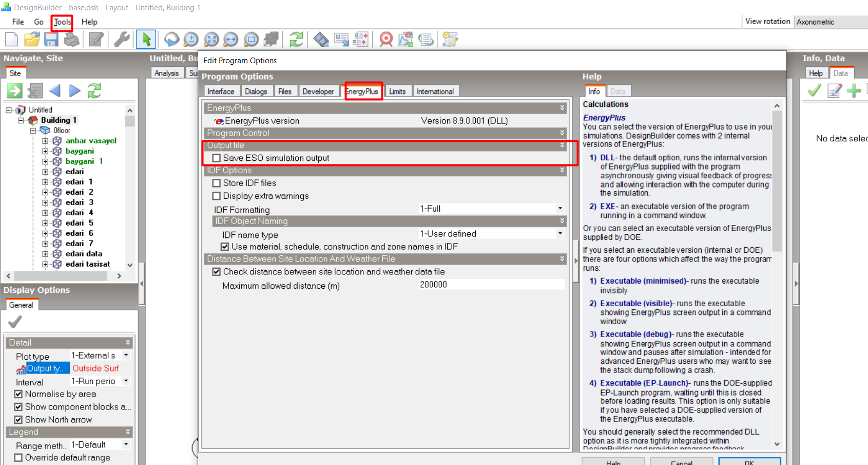Open the Interval dropdown in Display Options
The height and width of the screenshot is (465, 868).
126,381
